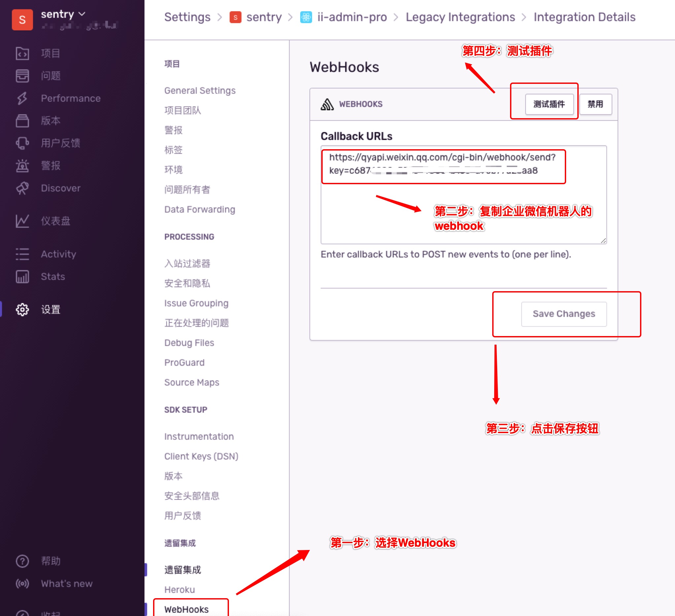Open Discover via telescope icon

pos(22,188)
